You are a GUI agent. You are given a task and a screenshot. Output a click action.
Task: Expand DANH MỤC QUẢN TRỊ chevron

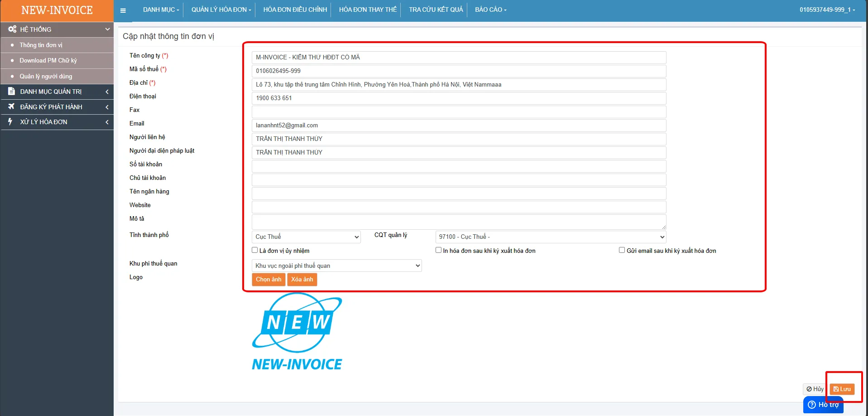[x=107, y=92]
